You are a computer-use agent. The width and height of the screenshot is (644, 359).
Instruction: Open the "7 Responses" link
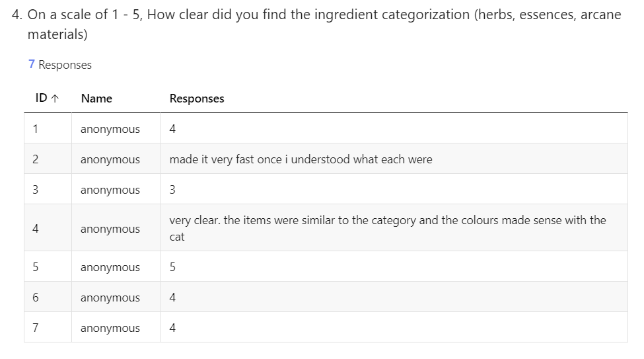coord(60,65)
